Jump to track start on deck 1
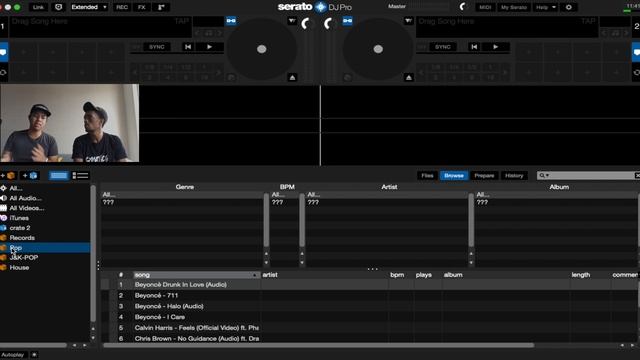The height and width of the screenshot is (360, 640). (x=188, y=47)
